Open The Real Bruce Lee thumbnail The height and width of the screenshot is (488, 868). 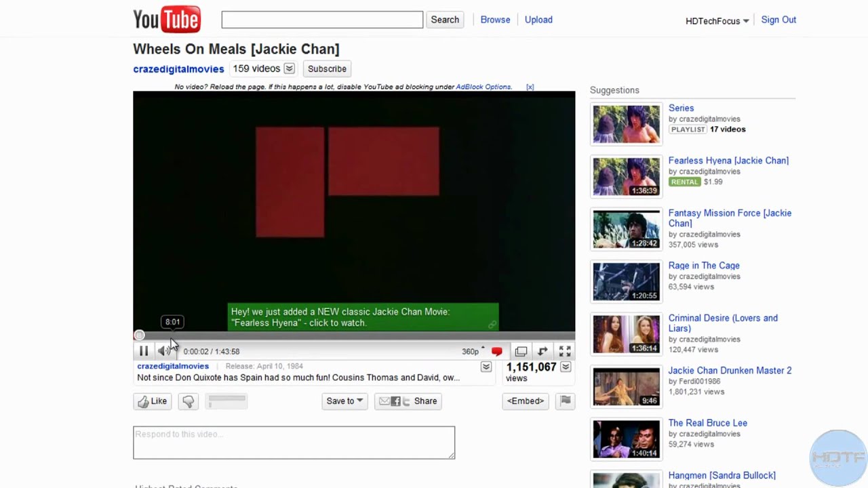click(x=626, y=439)
